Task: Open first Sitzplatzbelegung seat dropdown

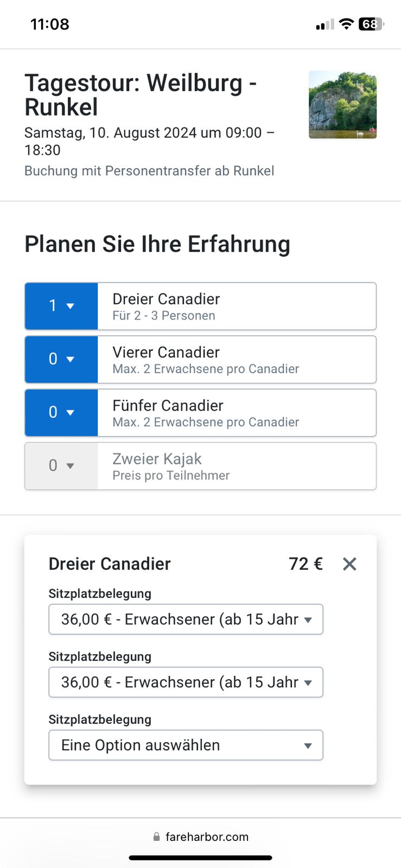Action: click(x=186, y=619)
